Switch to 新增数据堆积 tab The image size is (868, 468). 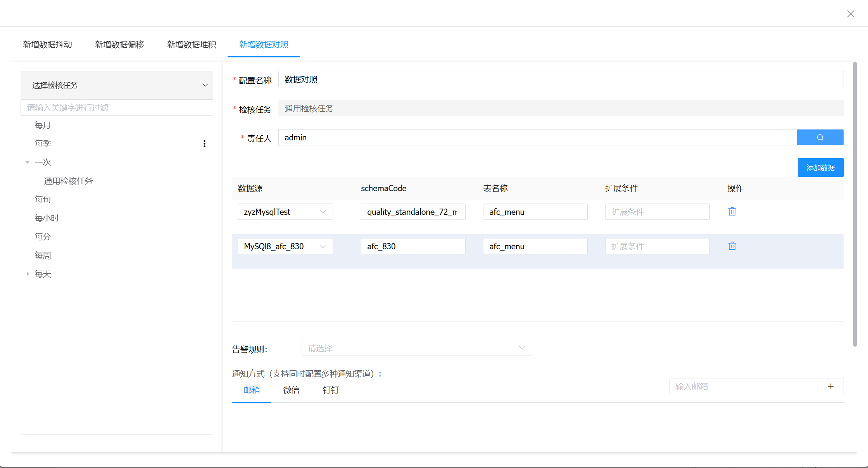click(192, 45)
